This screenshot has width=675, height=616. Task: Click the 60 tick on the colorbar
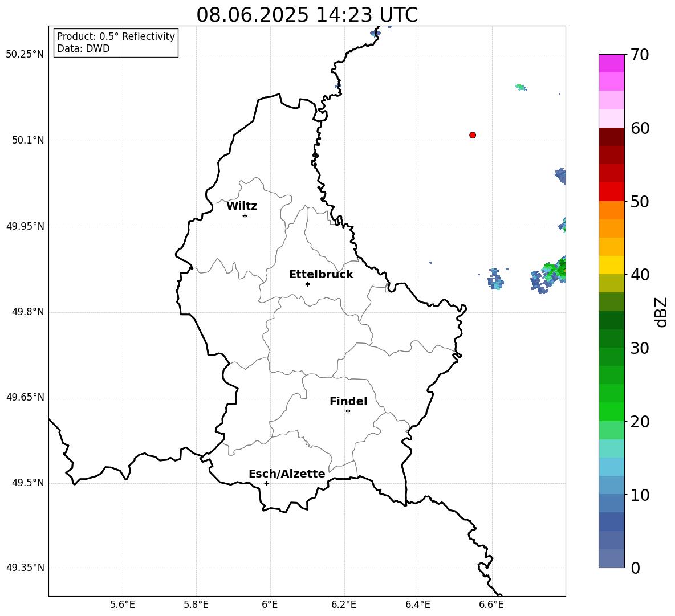pos(640,128)
